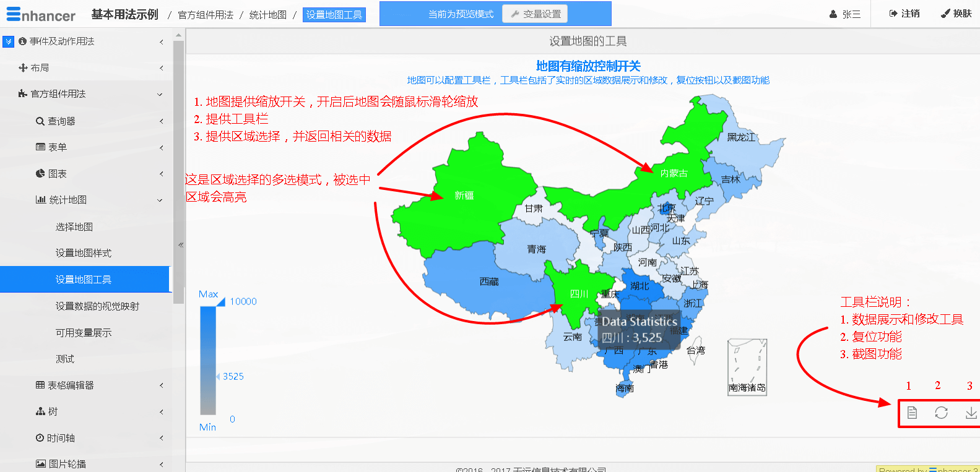Viewport: 980px width, 472px height.
Task: Click the map restore refresh icon
Action: coord(941,413)
